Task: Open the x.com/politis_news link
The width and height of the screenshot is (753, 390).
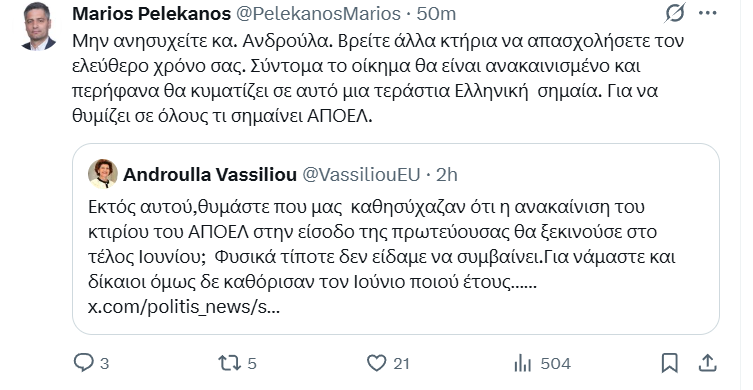Action: pyautogui.click(x=183, y=307)
